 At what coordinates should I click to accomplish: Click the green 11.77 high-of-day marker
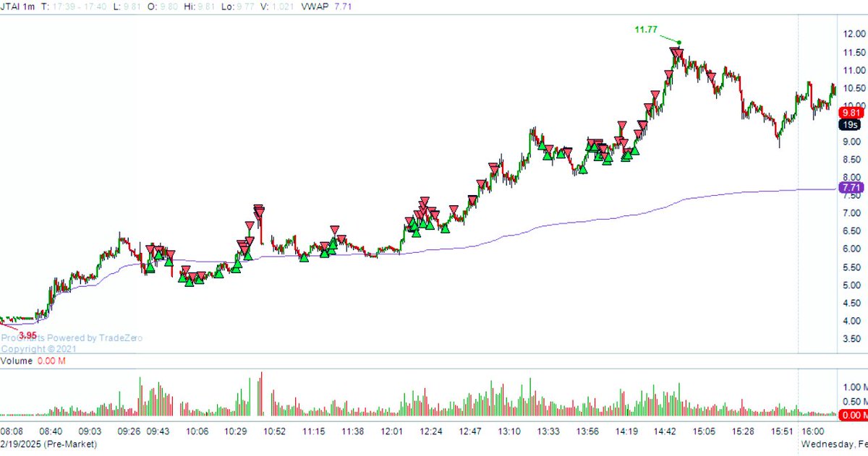click(647, 30)
